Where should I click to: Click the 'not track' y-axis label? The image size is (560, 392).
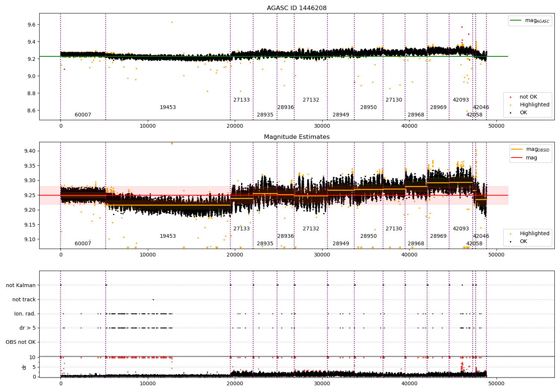pyautogui.click(x=24, y=299)
